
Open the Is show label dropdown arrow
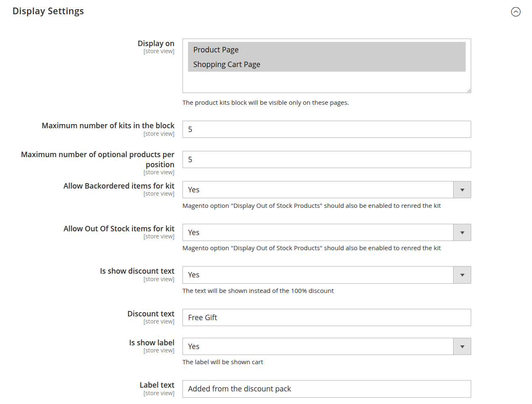pos(462,346)
